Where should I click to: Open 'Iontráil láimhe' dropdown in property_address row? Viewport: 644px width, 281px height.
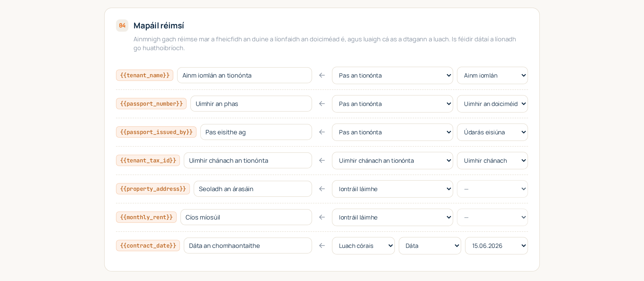tap(392, 189)
